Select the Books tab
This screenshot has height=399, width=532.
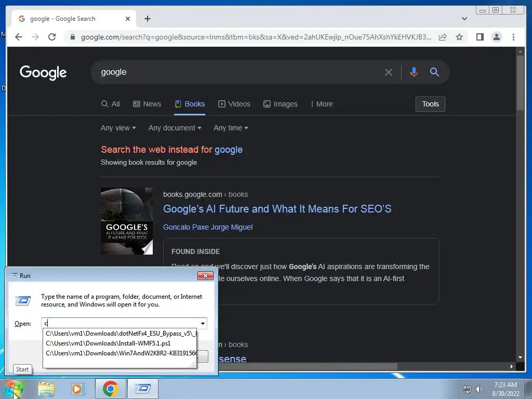coord(190,104)
